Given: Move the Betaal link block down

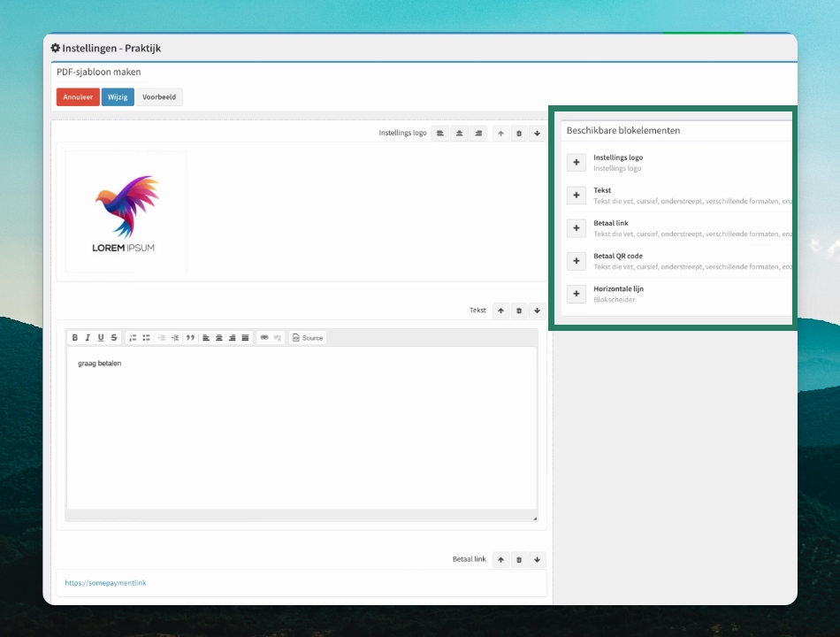Looking at the screenshot, I should [x=537, y=559].
